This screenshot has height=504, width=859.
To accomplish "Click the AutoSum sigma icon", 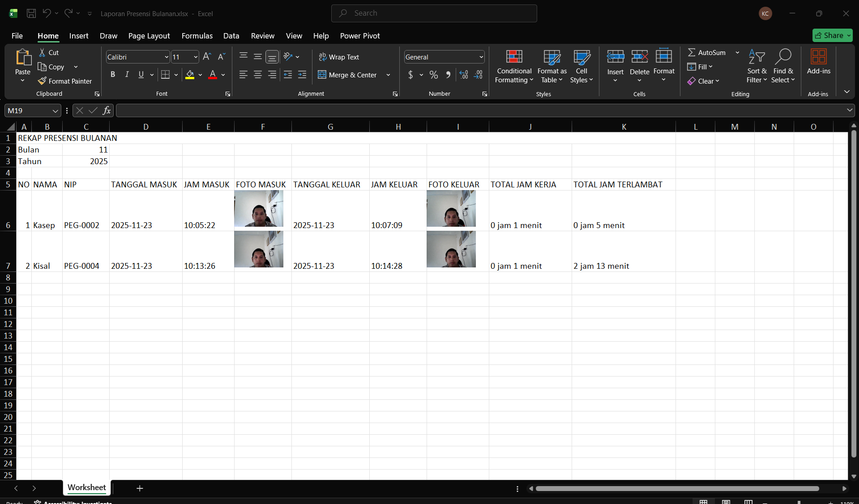I will click(692, 52).
